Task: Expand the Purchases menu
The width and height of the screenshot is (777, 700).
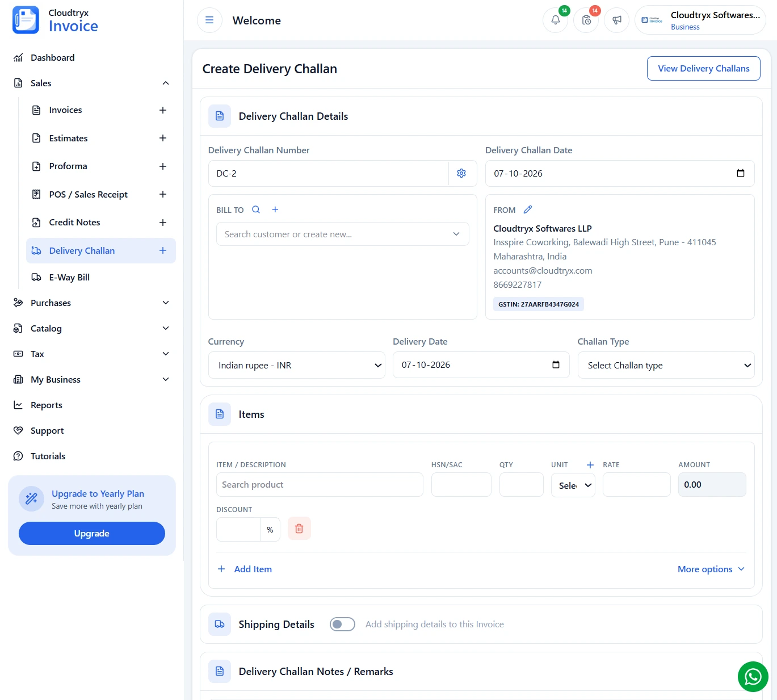Action: 166,303
